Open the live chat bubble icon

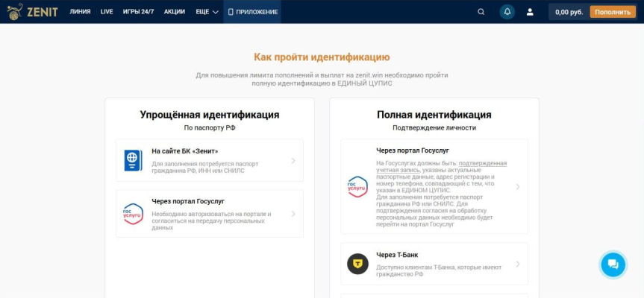[613, 264]
